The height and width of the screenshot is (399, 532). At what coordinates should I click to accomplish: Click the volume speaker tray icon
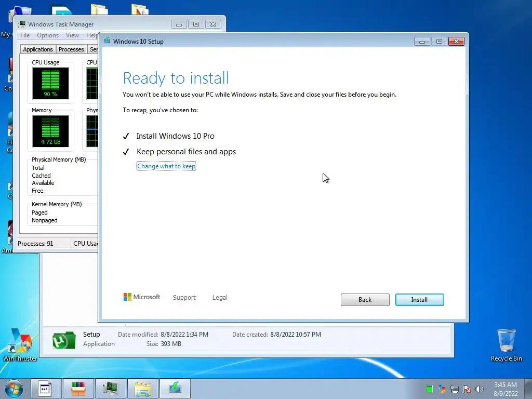[479, 389]
